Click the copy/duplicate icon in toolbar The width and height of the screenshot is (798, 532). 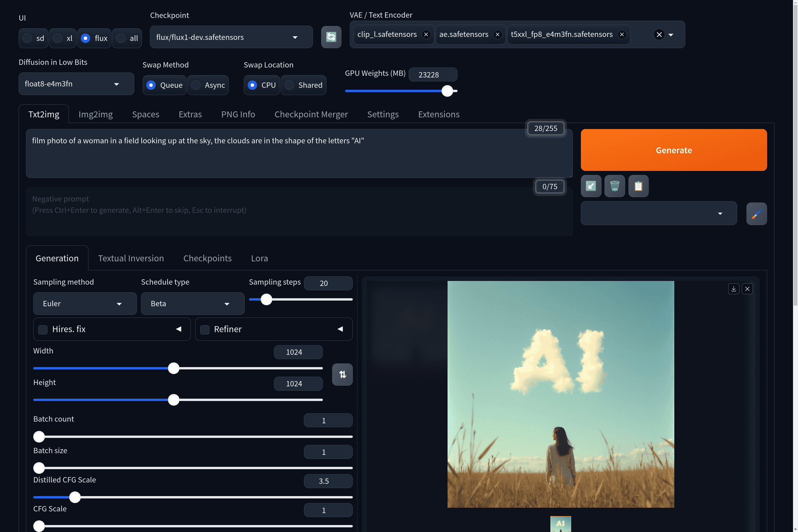click(x=638, y=186)
